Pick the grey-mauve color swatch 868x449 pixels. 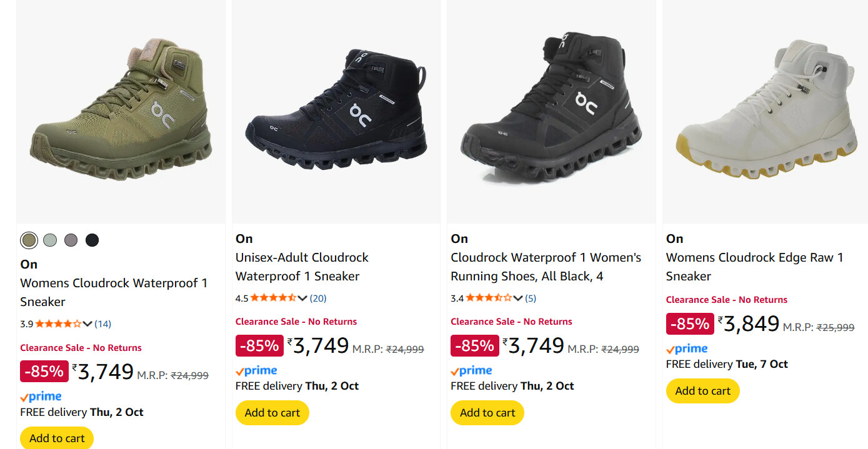(71, 240)
